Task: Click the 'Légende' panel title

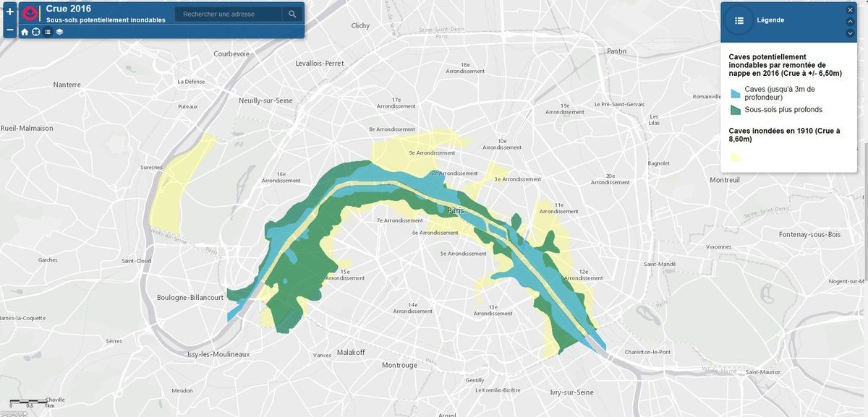Action: (x=770, y=21)
